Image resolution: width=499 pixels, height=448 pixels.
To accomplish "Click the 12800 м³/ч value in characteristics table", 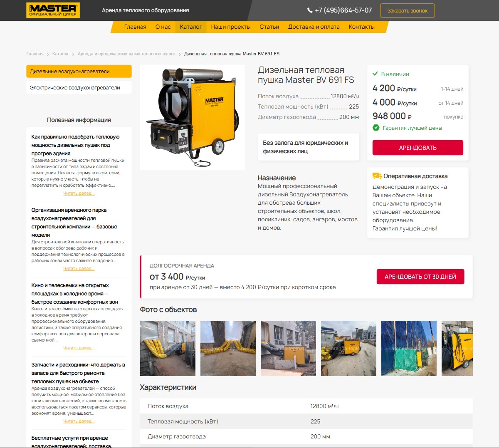I will click(325, 406).
